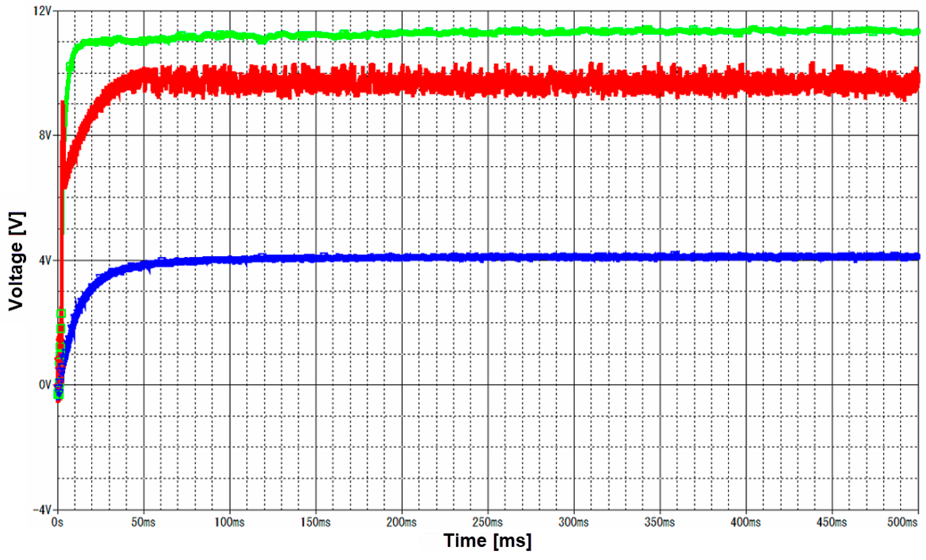Viewport: 926px width, 560px height.
Task: Select the 100ms time axis label
Action: pyautogui.click(x=229, y=522)
